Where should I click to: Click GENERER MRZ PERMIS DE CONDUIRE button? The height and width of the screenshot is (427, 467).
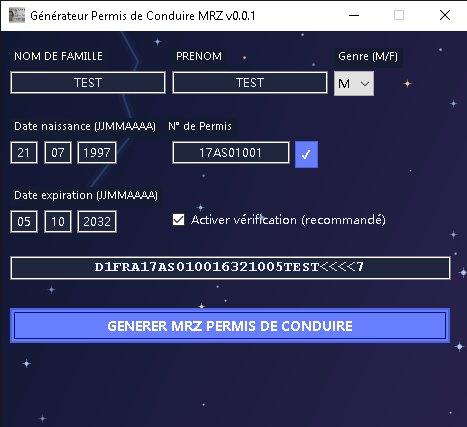pos(230,326)
